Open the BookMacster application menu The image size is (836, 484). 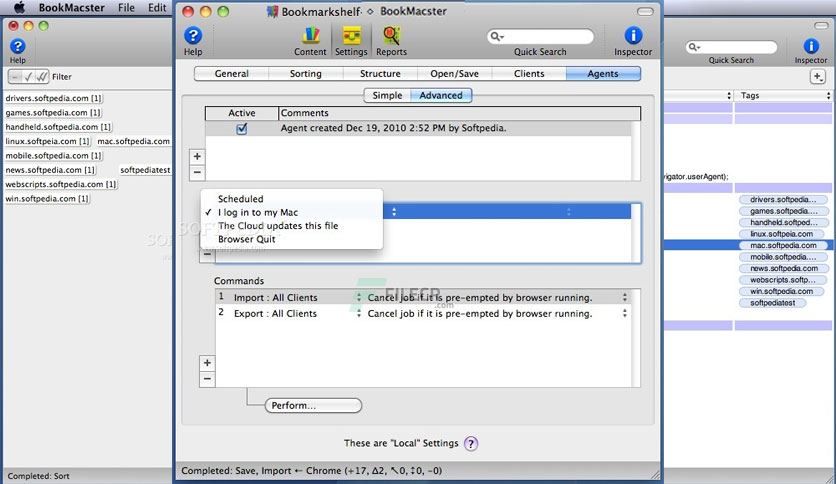pyautogui.click(x=71, y=7)
